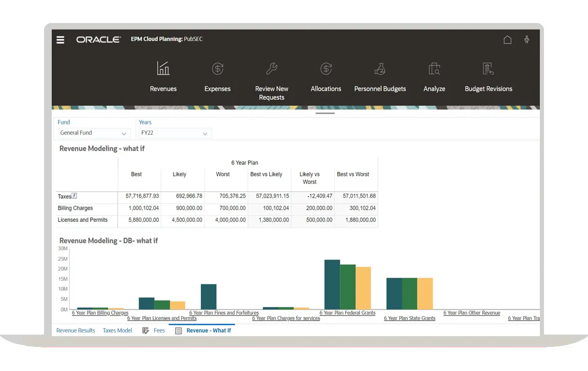Image resolution: width=588 pixels, height=371 pixels.
Task: Switch to the Taxes Model tab
Action: pyautogui.click(x=117, y=331)
